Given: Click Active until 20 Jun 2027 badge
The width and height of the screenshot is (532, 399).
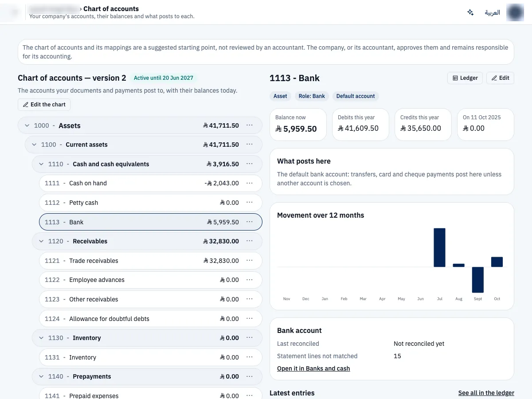Looking at the screenshot, I should click(164, 78).
